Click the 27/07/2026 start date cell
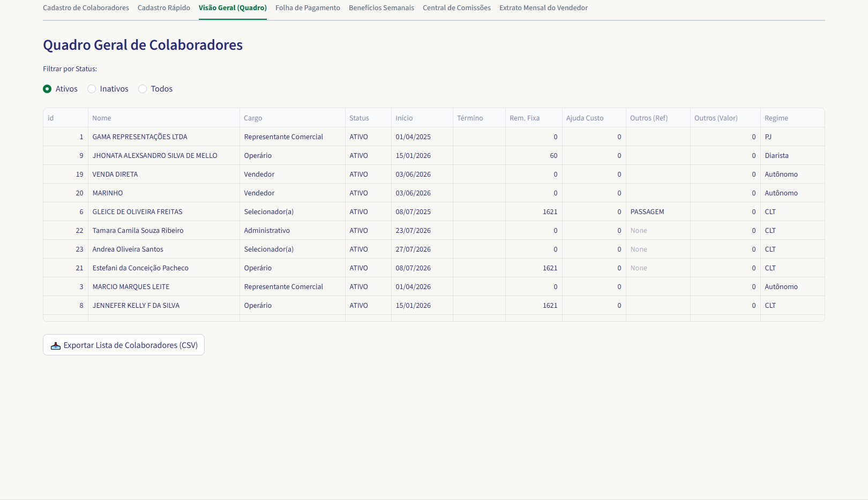 pyautogui.click(x=422, y=249)
